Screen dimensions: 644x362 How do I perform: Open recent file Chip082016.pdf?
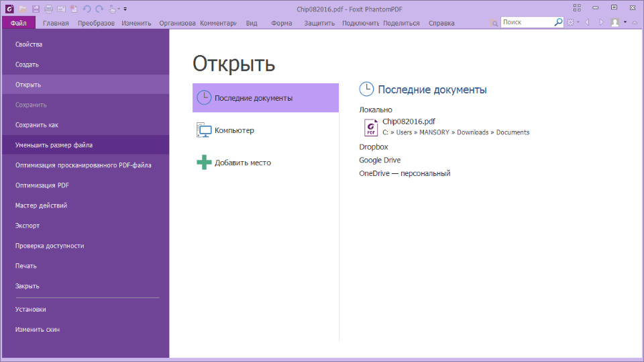point(409,122)
